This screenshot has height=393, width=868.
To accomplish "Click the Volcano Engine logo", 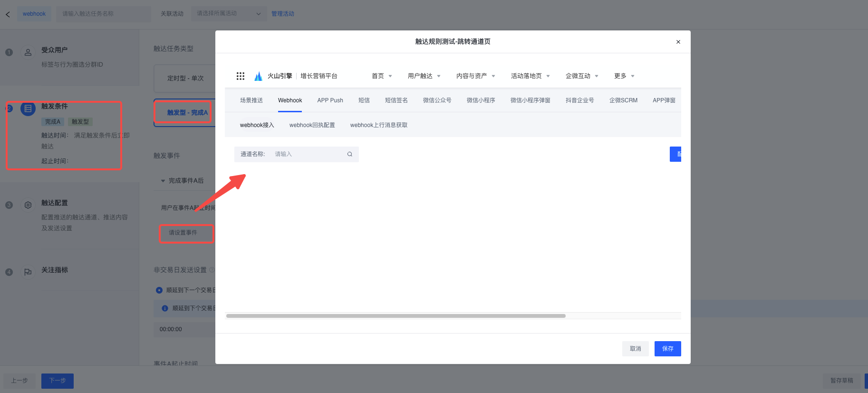I will [x=258, y=76].
